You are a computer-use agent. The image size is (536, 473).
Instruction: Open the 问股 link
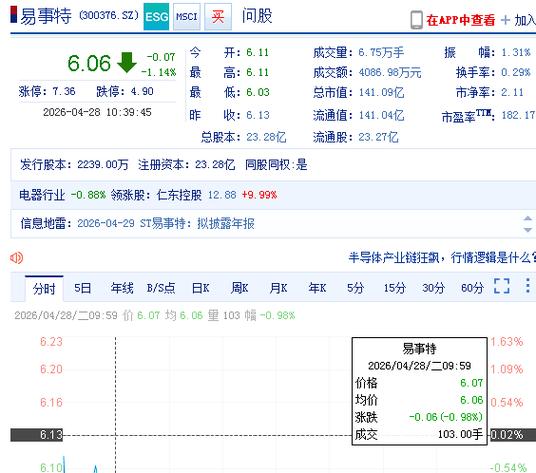[x=257, y=16]
